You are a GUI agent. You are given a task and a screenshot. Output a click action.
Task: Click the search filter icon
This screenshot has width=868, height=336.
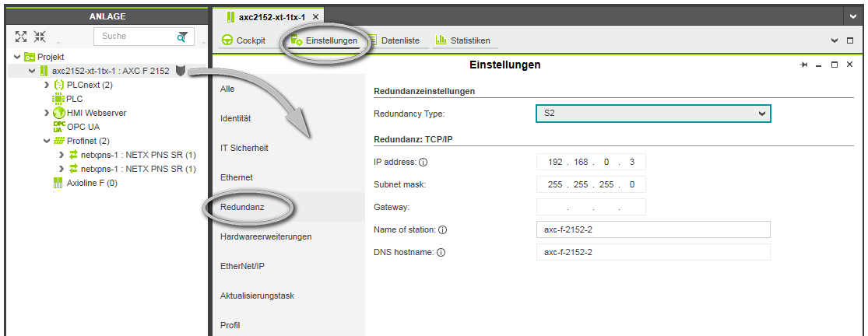(x=182, y=37)
